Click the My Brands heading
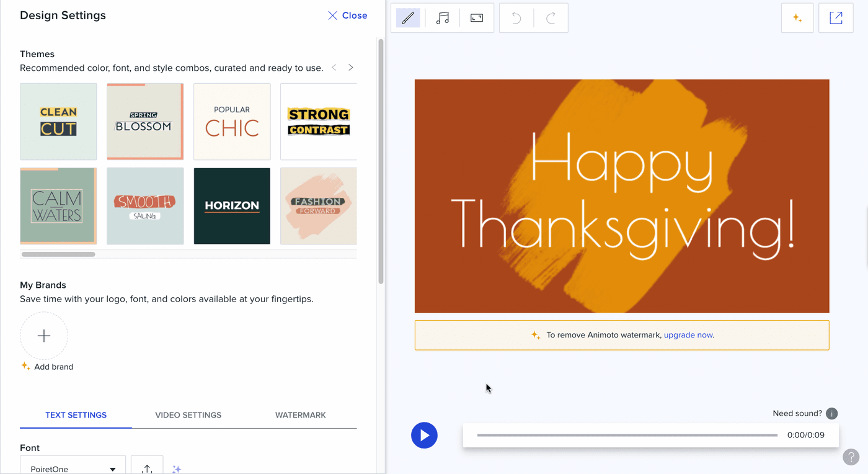868x474 pixels. pyautogui.click(x=43, y=285)
